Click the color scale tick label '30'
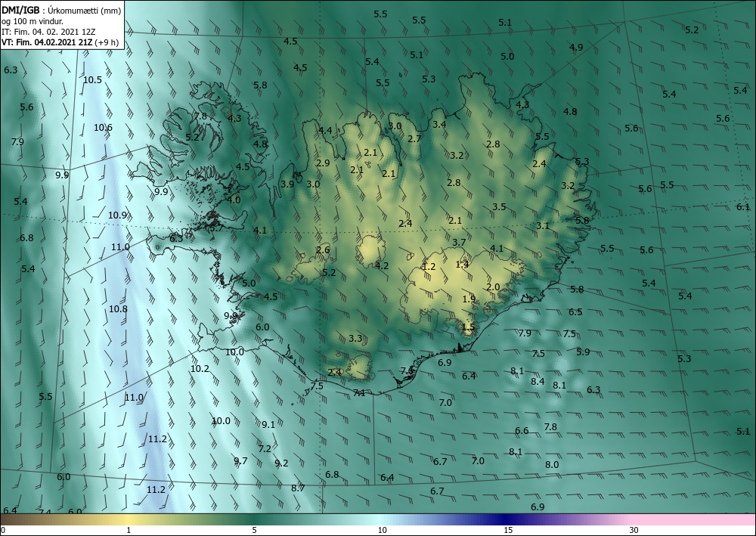Image resolution: width=756 pixels, height=536 pixels. (x=634, y=531)
